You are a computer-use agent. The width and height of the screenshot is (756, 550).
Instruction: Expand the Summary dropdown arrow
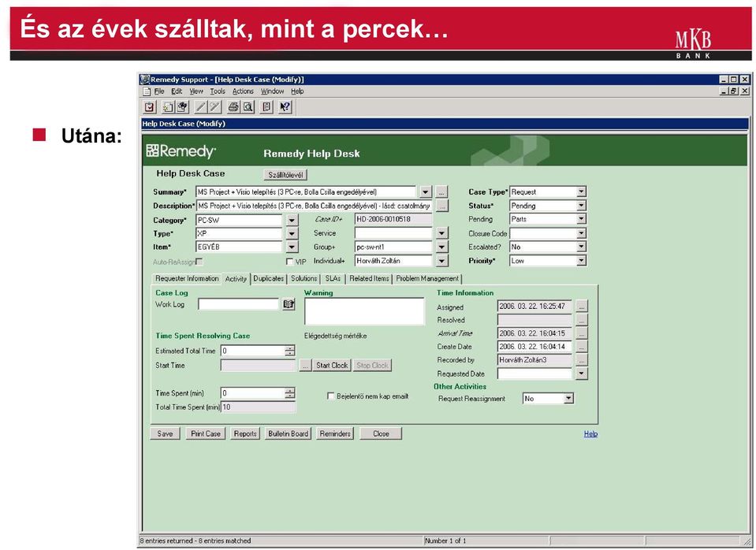(x=425, y=191)
